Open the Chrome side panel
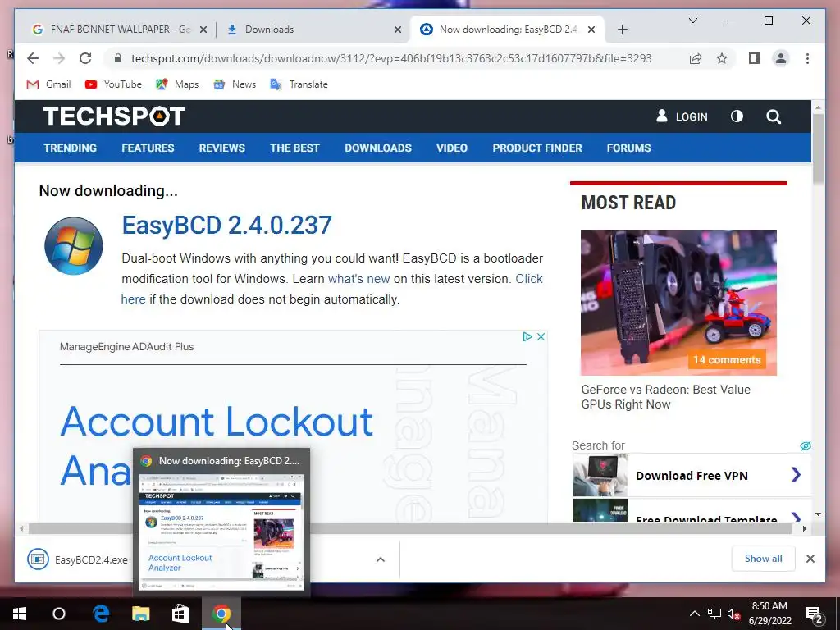The width and height of the screenshot is (840, 630). (755, 58)
